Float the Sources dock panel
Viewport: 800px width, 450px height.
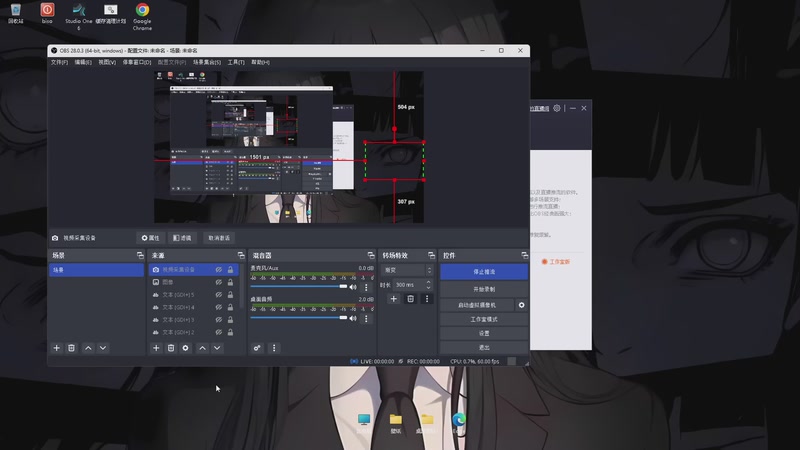(x=241, y=255)
